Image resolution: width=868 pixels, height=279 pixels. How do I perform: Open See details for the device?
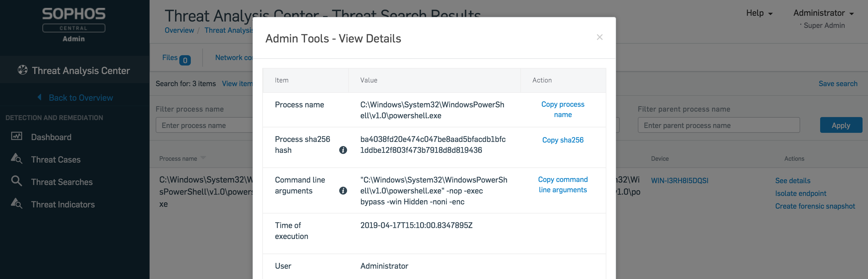point(793,180)
